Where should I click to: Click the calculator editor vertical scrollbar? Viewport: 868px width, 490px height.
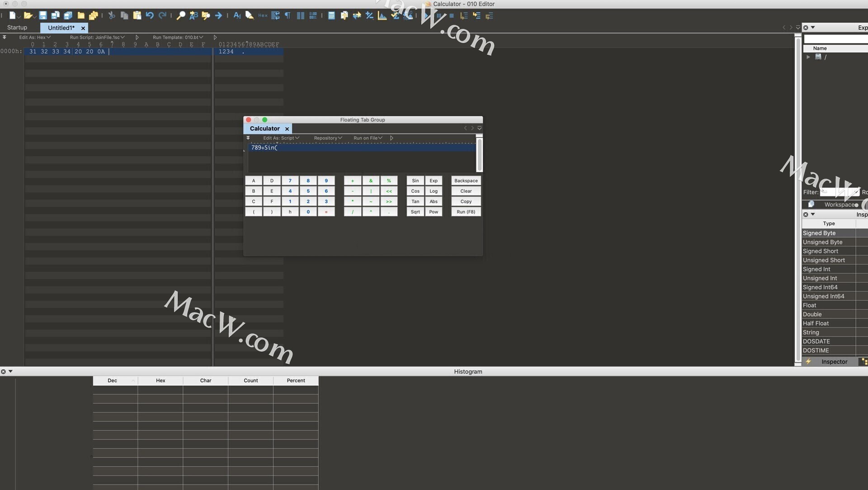[480, 154]
